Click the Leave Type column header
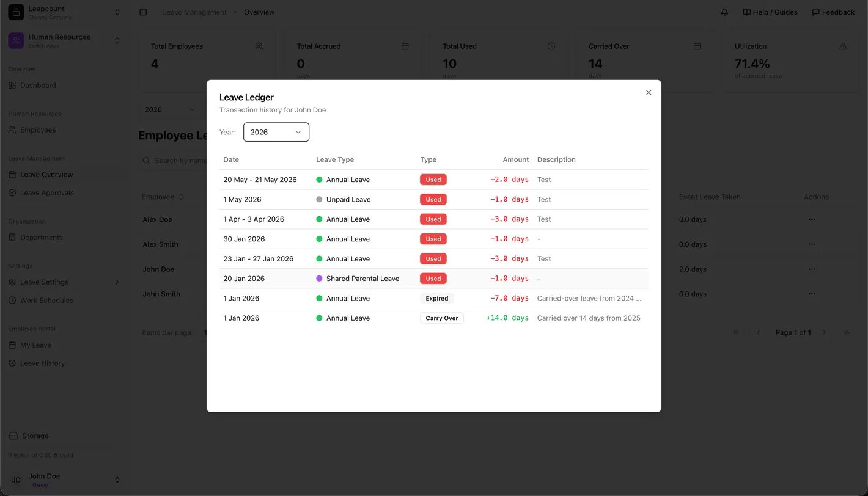Screen dimensions: 868x496 (335, 160)
